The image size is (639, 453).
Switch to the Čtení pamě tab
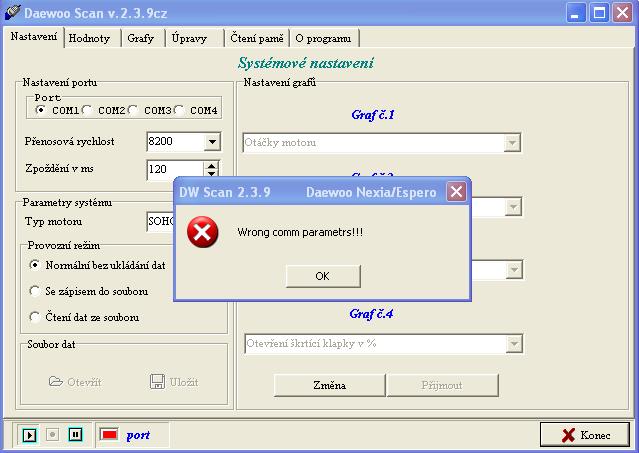point(257,39)
